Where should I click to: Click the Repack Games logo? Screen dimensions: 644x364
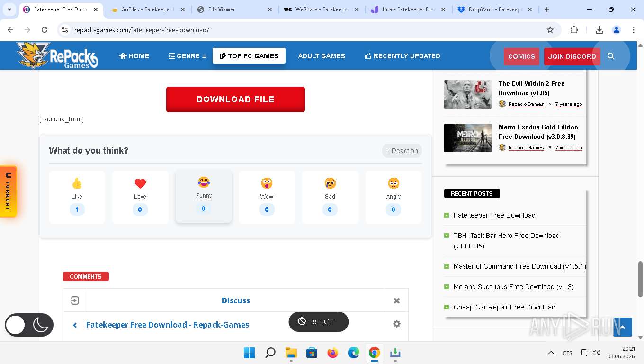point(57,55)
